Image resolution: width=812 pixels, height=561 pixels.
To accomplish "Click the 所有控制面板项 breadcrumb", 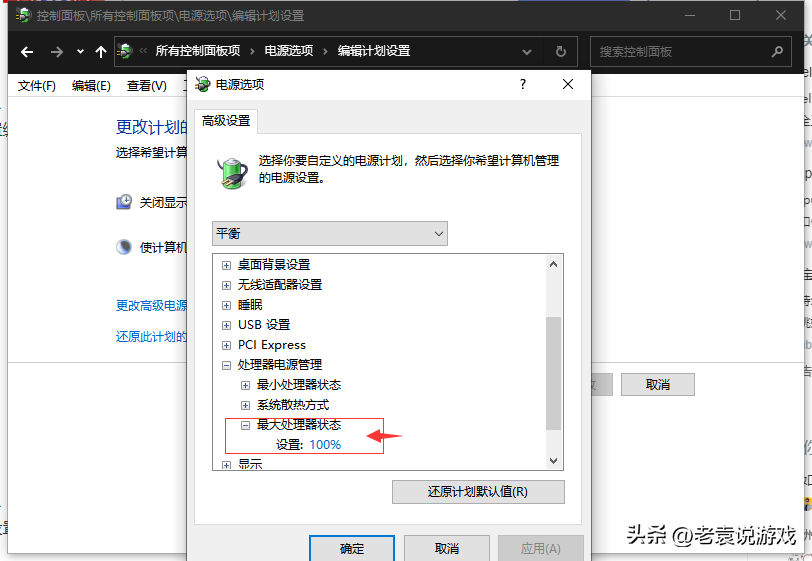I will click(198, 51).
